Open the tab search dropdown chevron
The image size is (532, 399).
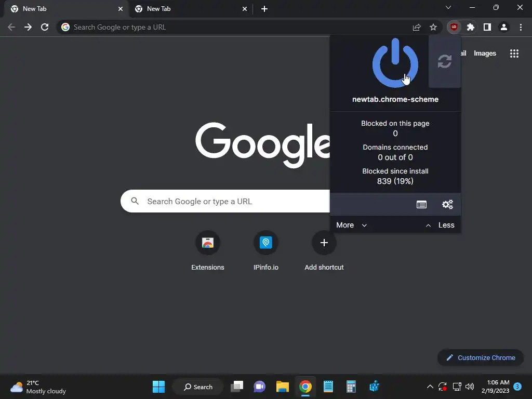coord(448,7)
